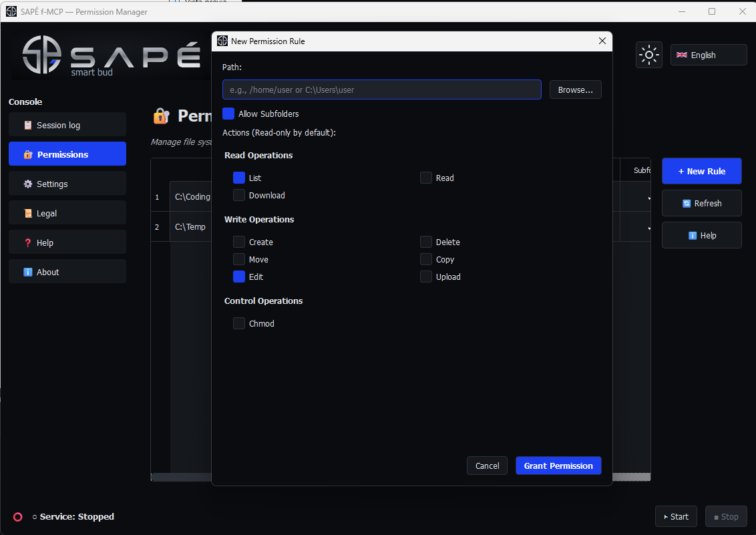Open the About sidebar page

[67, 272]
